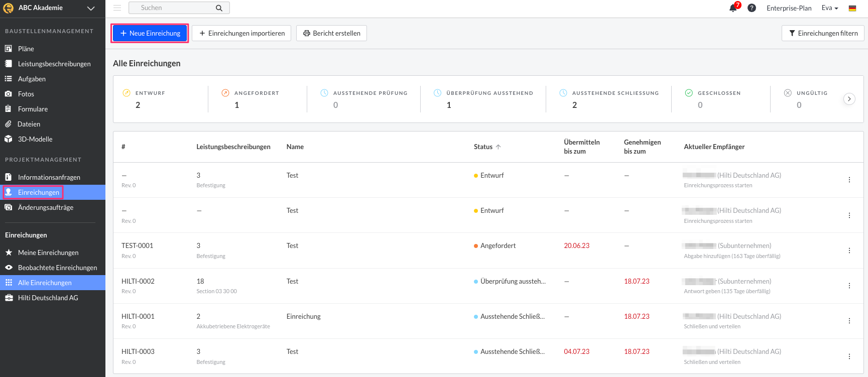868x377 pixels.
Task: Open the 3D-Modelle sidebar item
Action: 35,139
